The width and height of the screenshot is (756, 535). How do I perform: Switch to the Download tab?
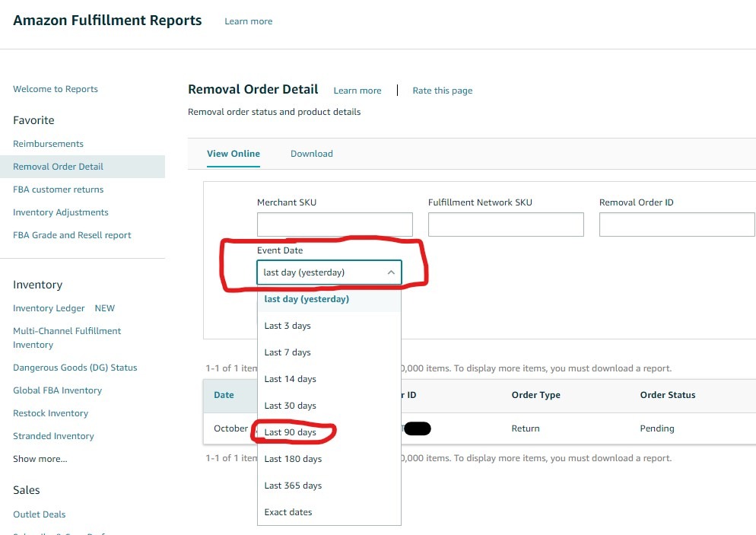tap(311, 154)
